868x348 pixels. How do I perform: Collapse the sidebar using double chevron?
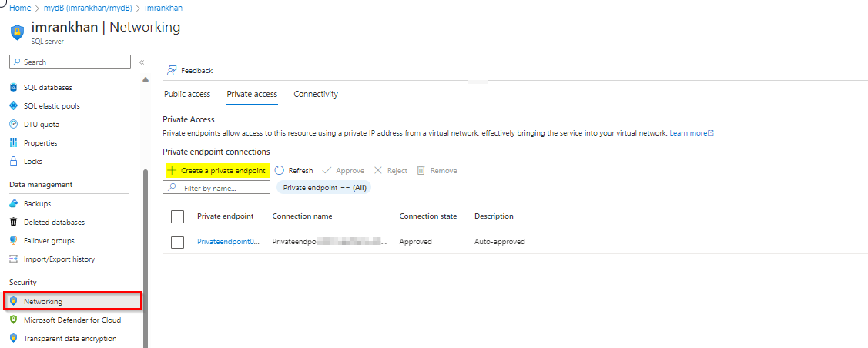(x=142, y=62)
